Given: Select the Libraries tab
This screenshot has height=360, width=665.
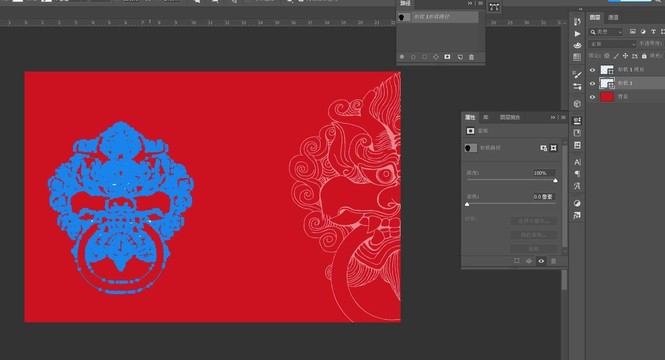Looking at the screenshot, I should click(x=486, y=117).
